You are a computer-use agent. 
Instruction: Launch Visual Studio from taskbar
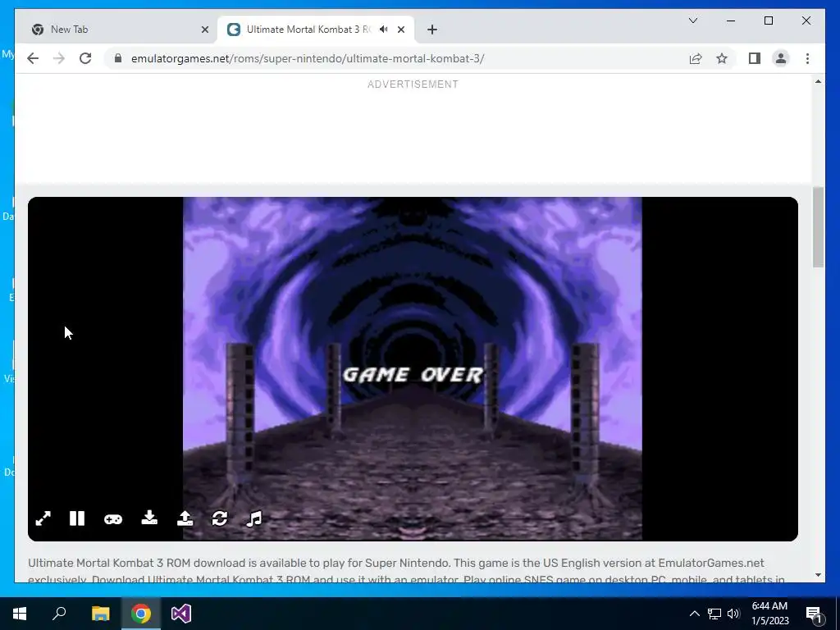click(x=181, y=614)
